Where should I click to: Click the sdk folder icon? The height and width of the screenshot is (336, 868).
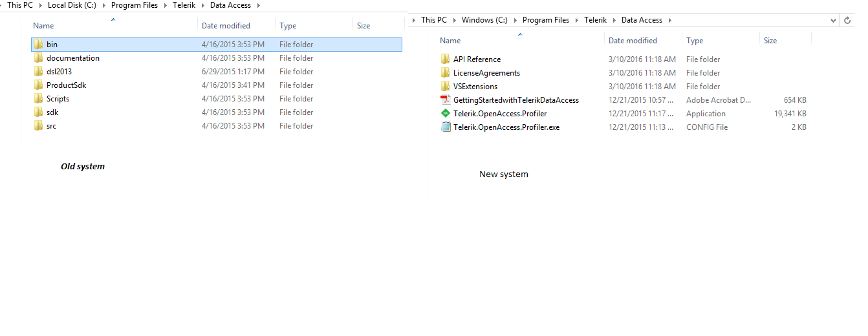coord(38,112)
